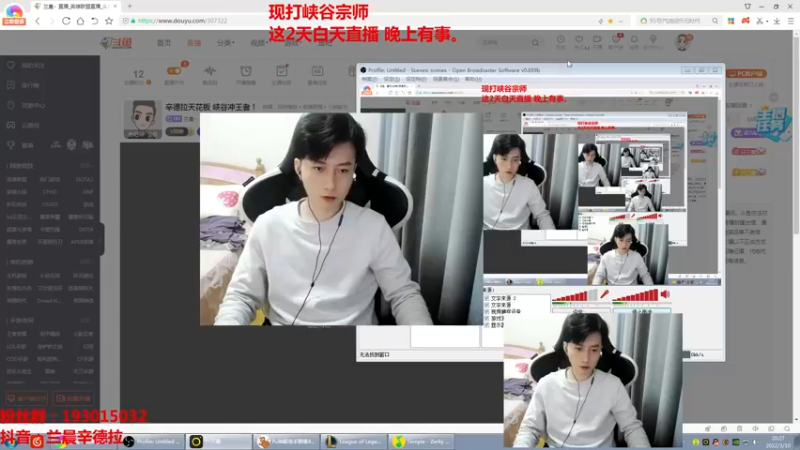
Task: Toggle the 文字来源 2 source checkbox in OBS
Action: tap(487, 298)
